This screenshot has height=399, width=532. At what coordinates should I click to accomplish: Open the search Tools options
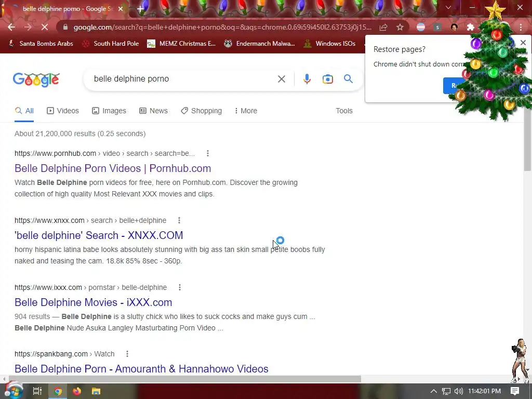click(x=344, y=111)
